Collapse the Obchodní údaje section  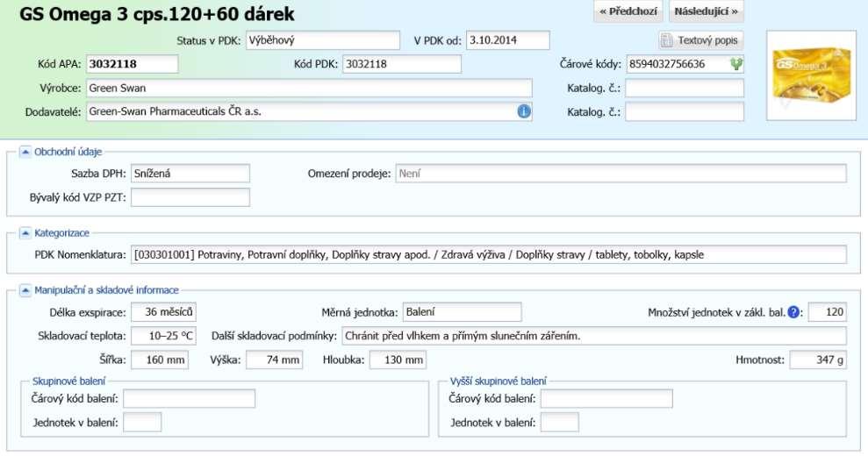pyautogui.click(x=25, y=152)
